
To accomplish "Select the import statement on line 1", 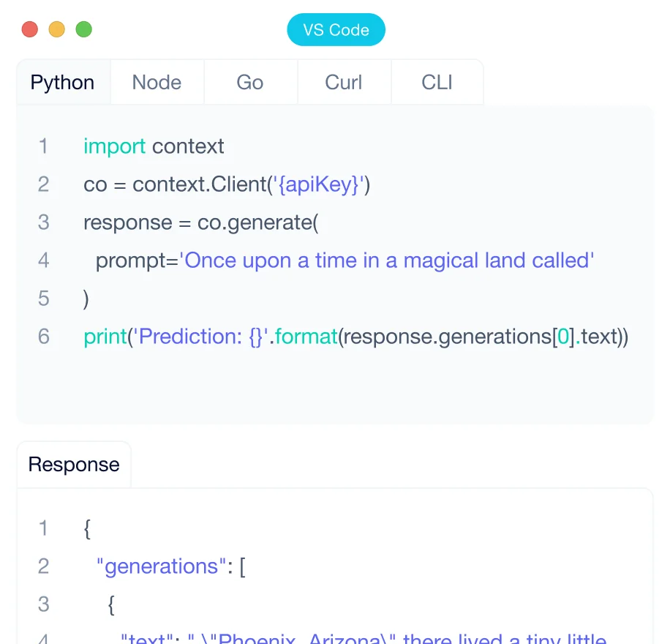I will [x=153, y=146].
